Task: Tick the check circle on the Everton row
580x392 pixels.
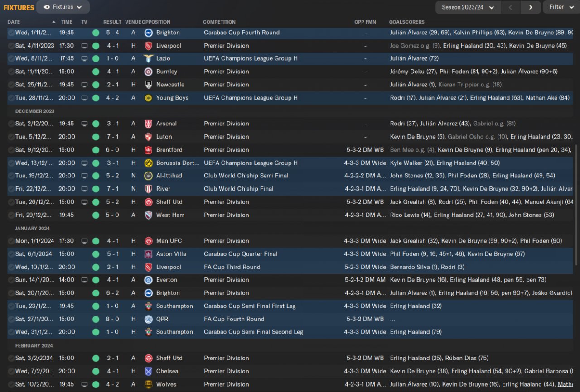Action: (11, 280)
